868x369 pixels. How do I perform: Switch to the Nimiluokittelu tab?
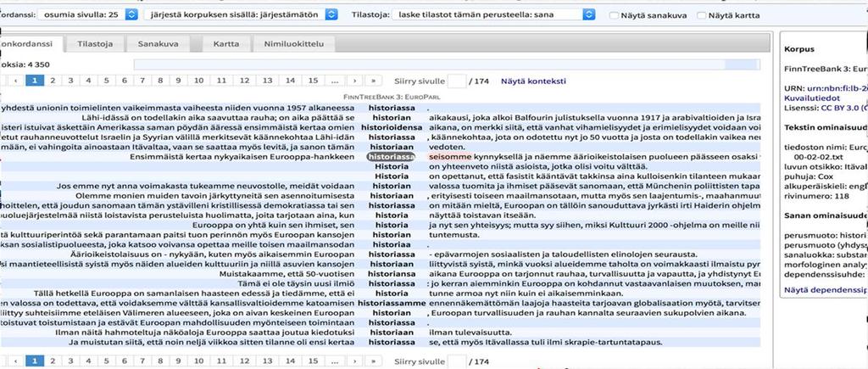293,44
